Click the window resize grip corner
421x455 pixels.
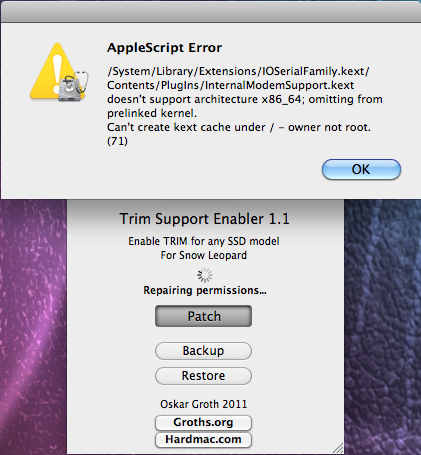click(338, 448)
